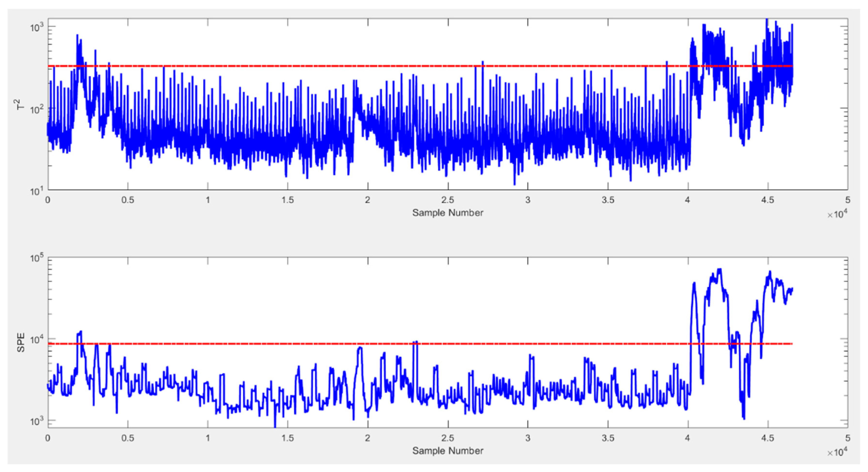Click the top plot's Sample Number label
Screen dimensions: 868x472
(x=447, y=213)
